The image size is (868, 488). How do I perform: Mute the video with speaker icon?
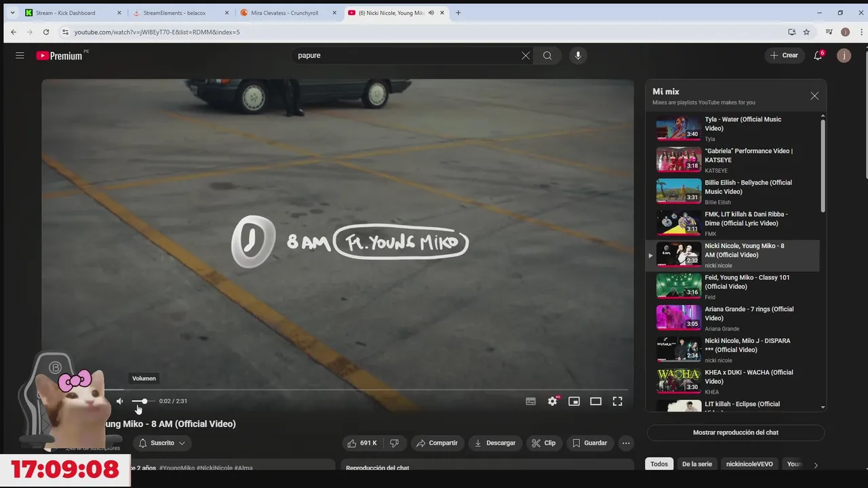pyautogui.click(x=119, y=401)
